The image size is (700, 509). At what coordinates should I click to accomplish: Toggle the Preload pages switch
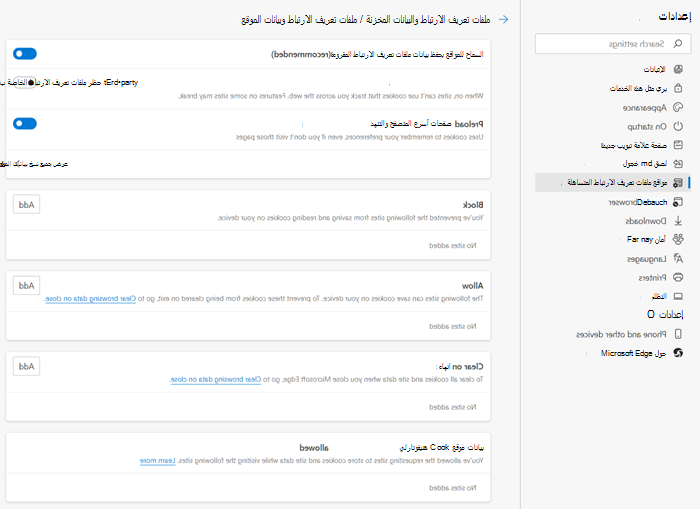point(25,124)
